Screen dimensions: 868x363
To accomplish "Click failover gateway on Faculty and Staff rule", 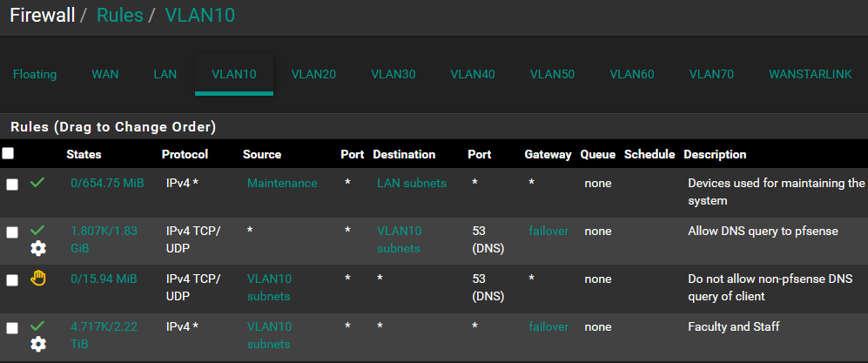I will pyautogui.click(x=548, y=327).
